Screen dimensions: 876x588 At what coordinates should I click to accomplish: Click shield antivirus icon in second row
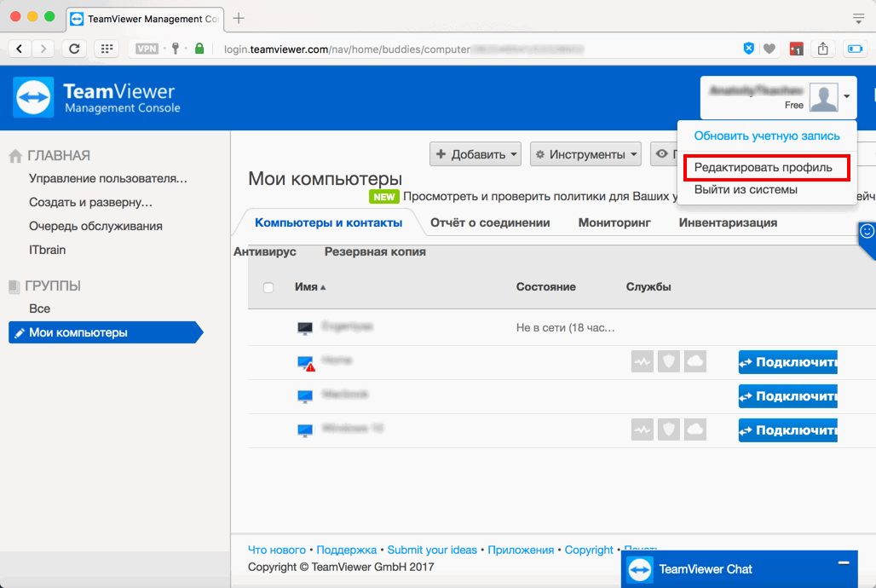pos(669,361)
